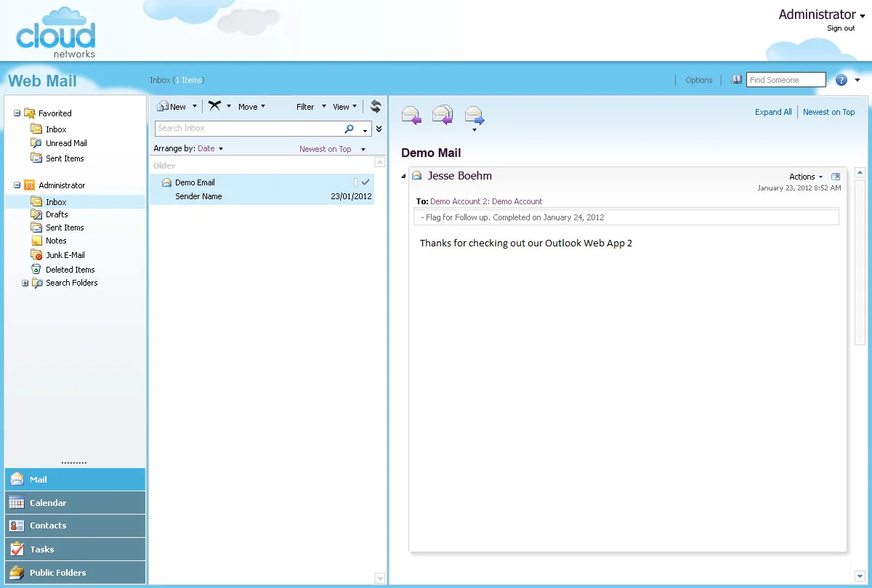Click Newest on Top link in reading pane
The image size is (872, 588).
pos(828,112)
